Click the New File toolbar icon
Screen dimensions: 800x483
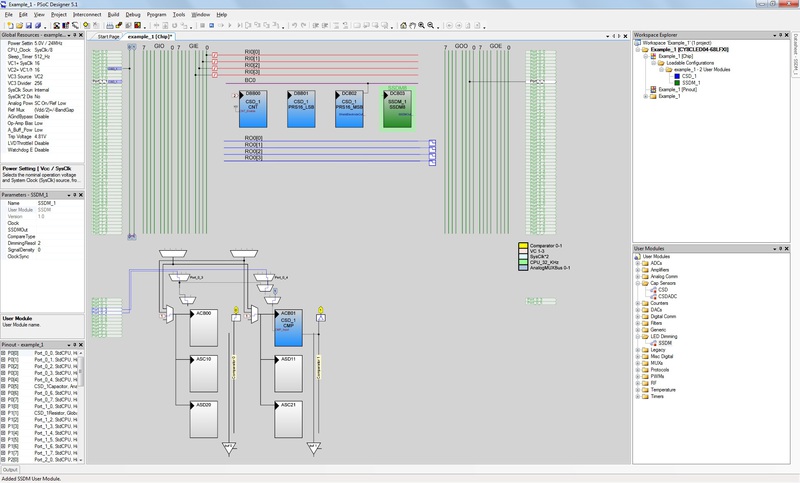tap(10, 25)
